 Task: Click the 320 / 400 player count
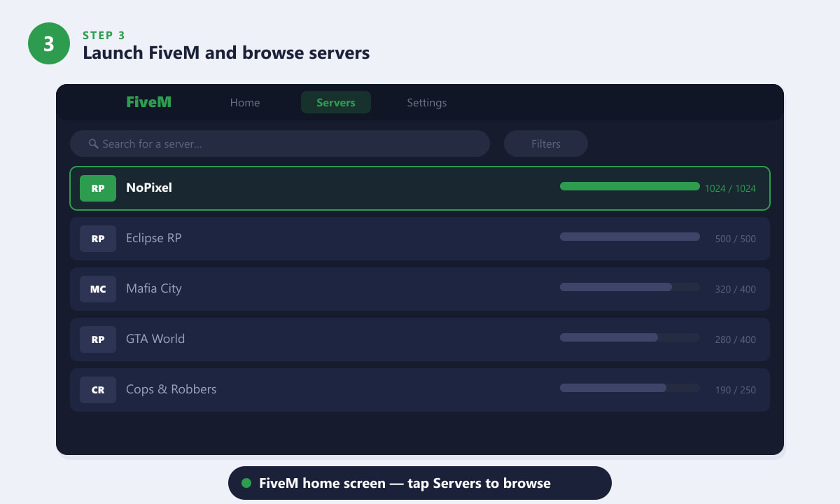(736, 289)
